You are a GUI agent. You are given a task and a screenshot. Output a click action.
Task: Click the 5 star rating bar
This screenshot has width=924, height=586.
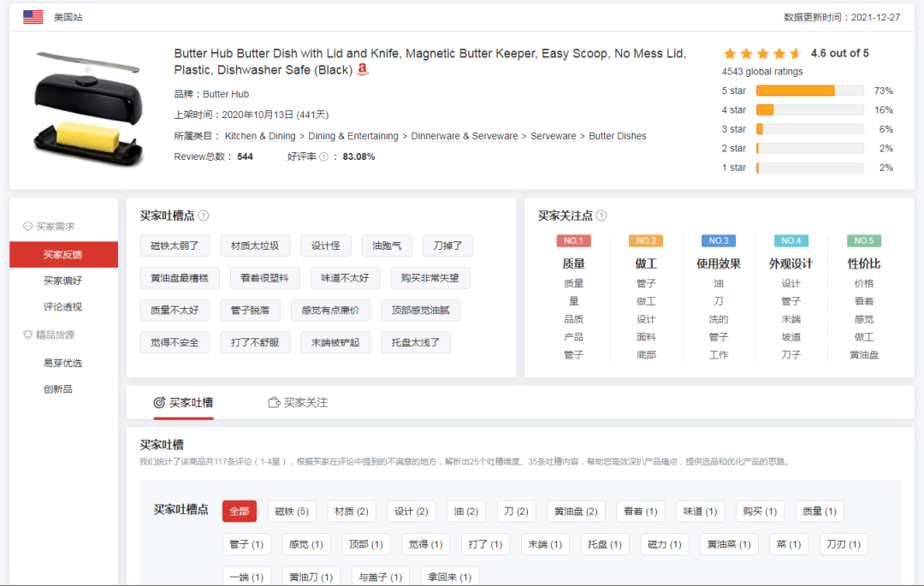point(809,91)
